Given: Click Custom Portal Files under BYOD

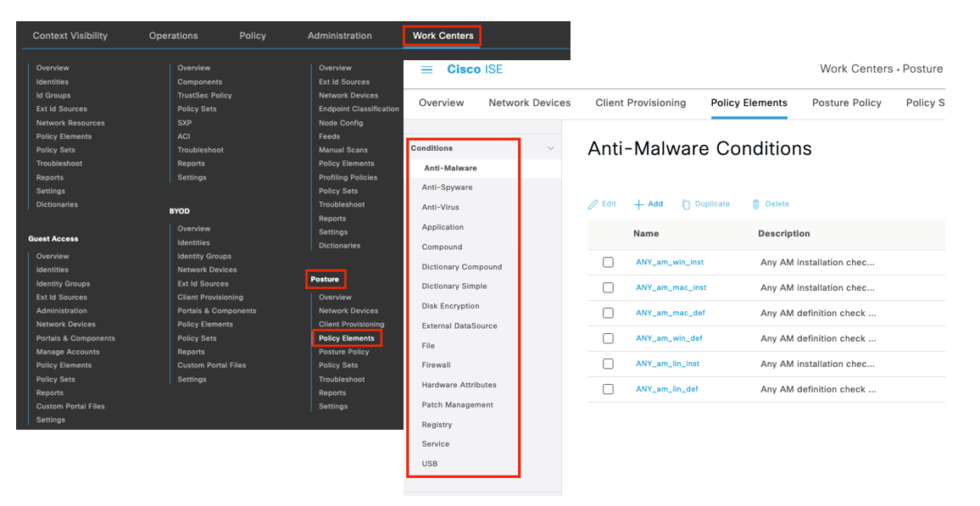Looking at the screenshot, I should click(x=211, y=365).
